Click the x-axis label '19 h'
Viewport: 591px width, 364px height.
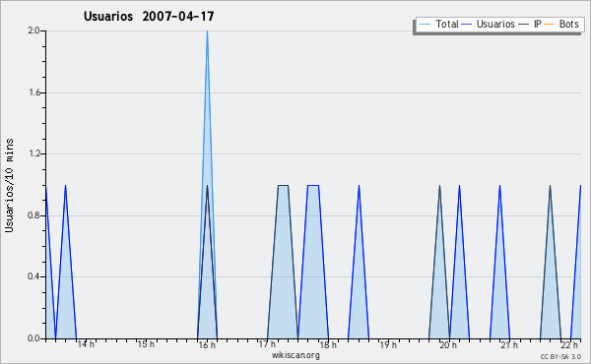pos(388,345)
